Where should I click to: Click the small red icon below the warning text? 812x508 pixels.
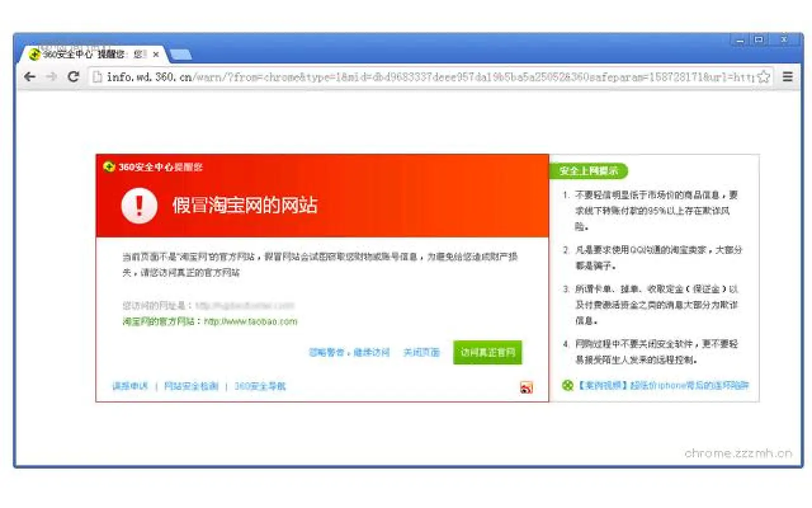pos(527,387)
